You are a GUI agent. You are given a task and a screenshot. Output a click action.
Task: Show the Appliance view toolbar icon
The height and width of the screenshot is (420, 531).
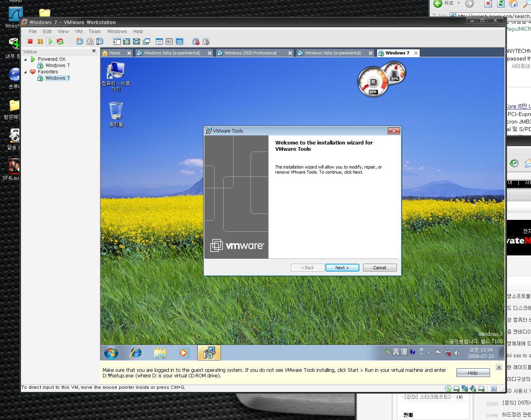pos(169,41)
